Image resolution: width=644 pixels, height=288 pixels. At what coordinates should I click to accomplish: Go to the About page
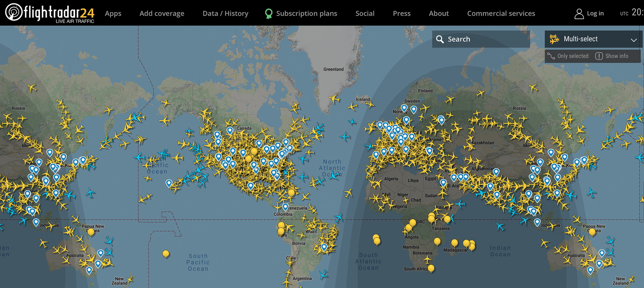tap(438, 13)
